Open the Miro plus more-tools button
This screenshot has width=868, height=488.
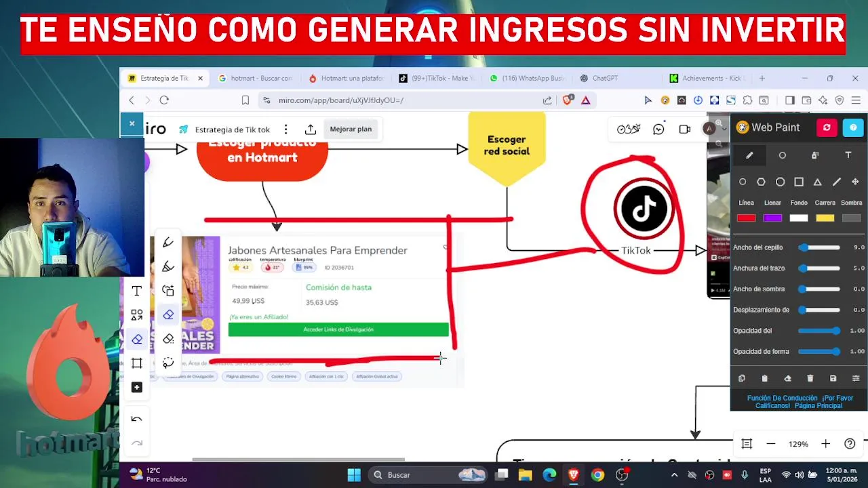pyautogui.click(x=136, y=387)
